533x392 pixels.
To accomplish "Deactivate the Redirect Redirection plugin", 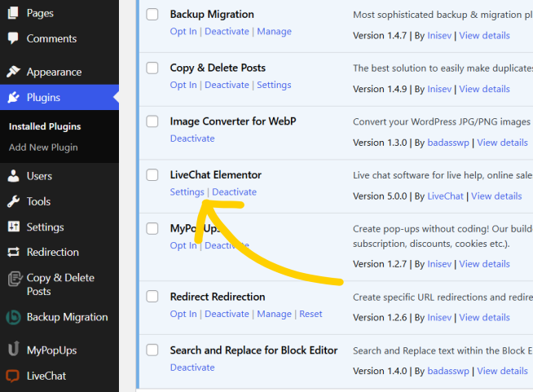I will coord(227,314).
